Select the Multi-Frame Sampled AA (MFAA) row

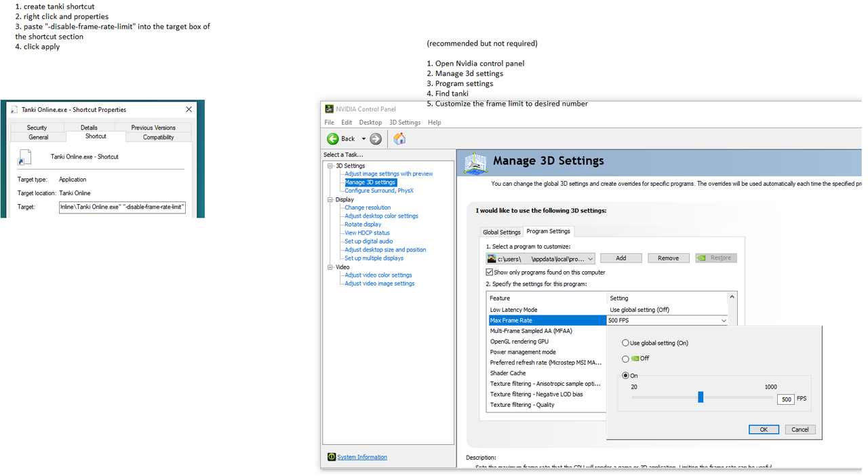pos(547,331)
